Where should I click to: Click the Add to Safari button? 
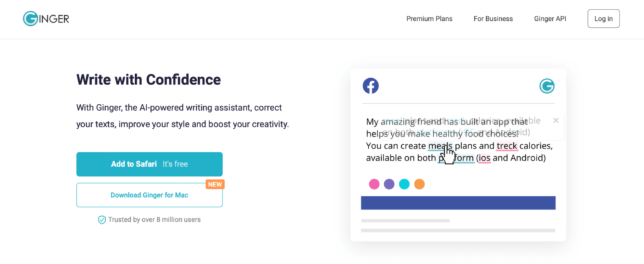pos(149,164)
